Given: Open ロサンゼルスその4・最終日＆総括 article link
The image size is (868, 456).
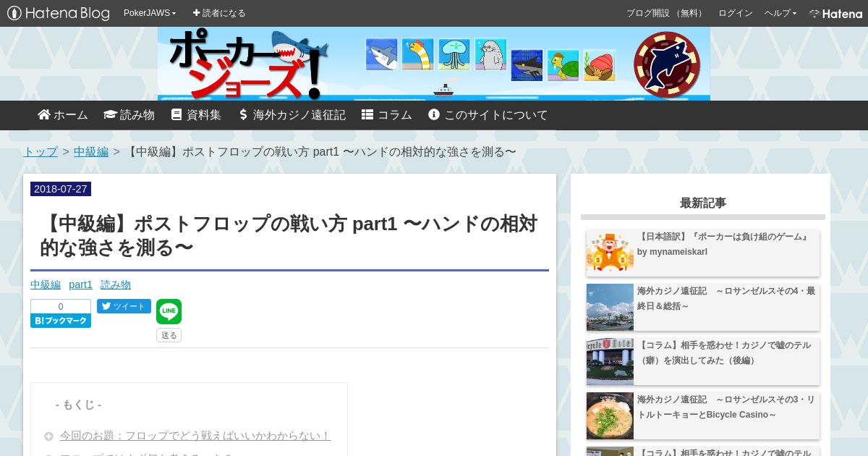Looking at the screenshot, I should (726, 298).
